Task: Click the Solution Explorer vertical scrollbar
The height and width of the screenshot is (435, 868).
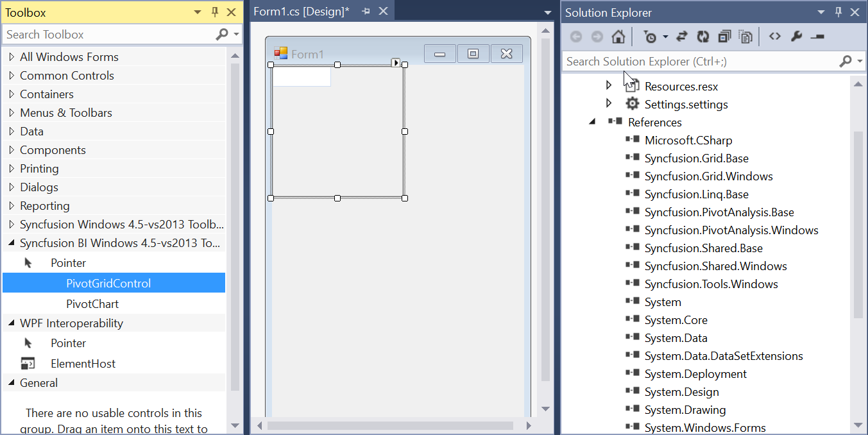Action: click(858, 225)
